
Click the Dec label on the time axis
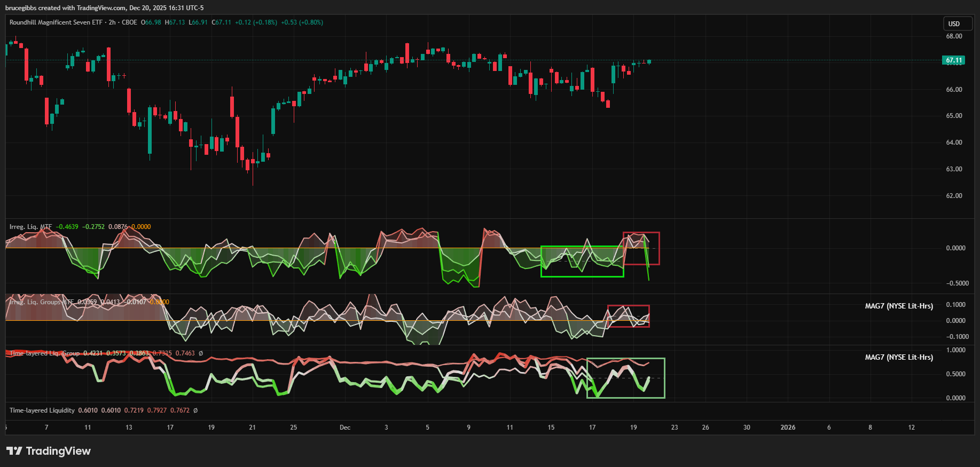tap(345, 428)
